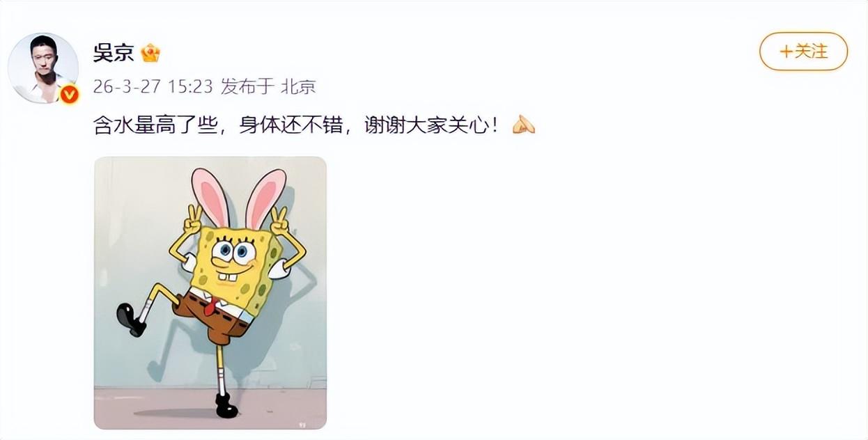Click the 吴京 profile avatar photo
The image size is (868, 440).
coord(43,68)
